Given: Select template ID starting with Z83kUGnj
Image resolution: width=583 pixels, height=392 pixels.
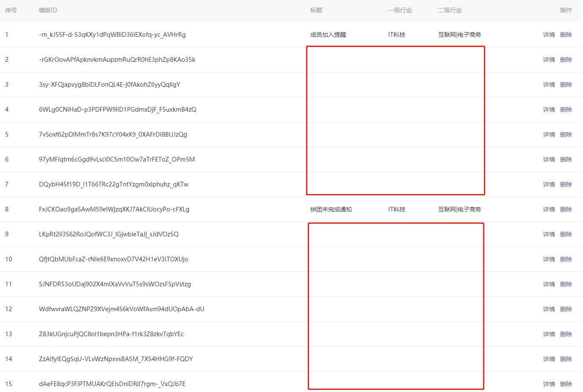Looking at the screenshot, I should (111, 334).
